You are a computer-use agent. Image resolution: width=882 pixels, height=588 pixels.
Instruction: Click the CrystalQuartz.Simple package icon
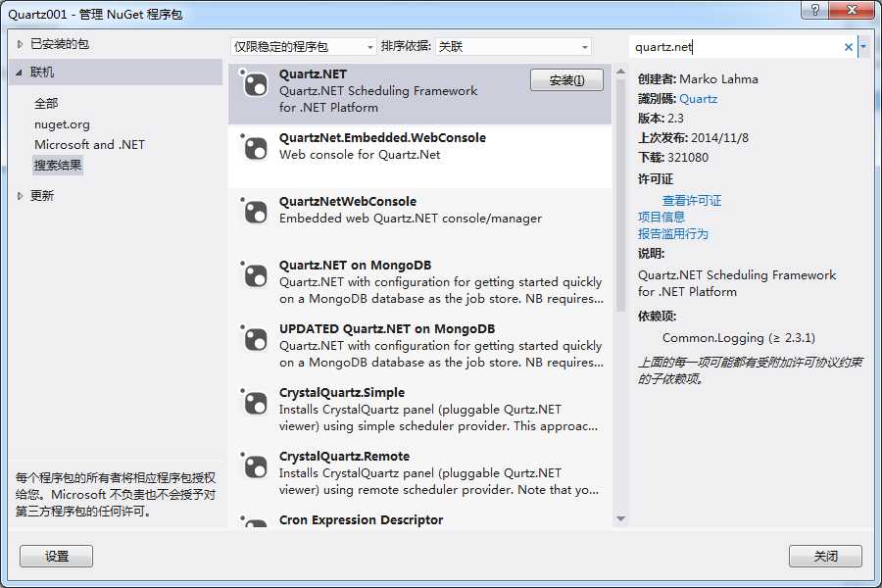click(256, 403)
